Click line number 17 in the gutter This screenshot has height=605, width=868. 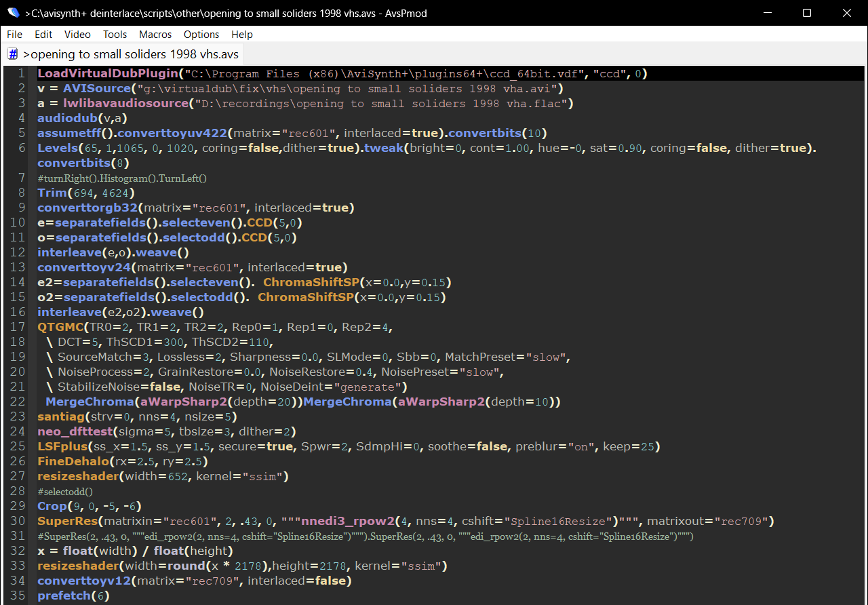coord(18,327)
